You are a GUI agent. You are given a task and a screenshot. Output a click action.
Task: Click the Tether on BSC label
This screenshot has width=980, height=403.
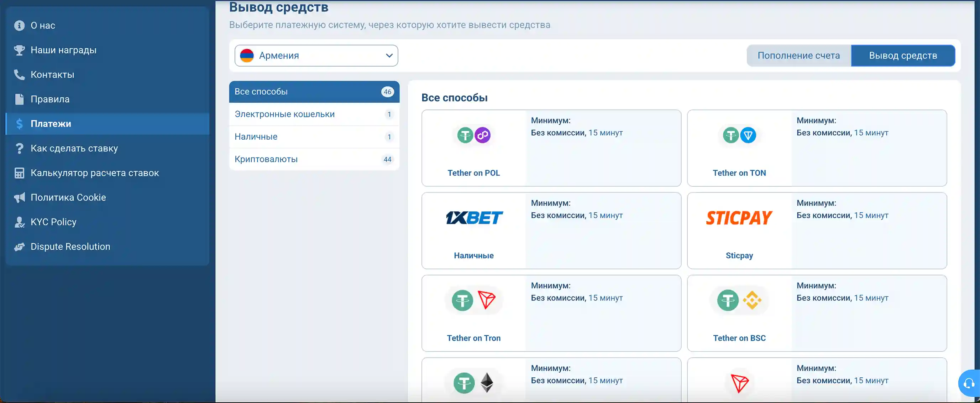click(739, 338)
